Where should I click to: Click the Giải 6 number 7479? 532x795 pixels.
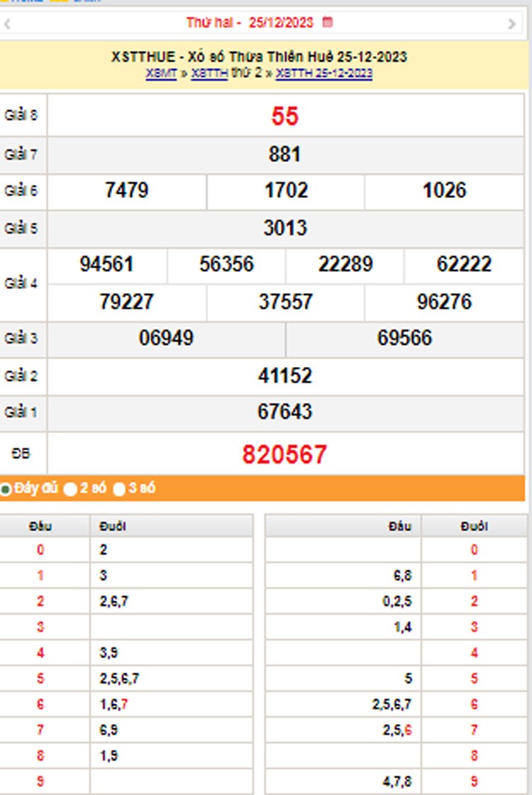pyautogui.click(x=126, y=190)
